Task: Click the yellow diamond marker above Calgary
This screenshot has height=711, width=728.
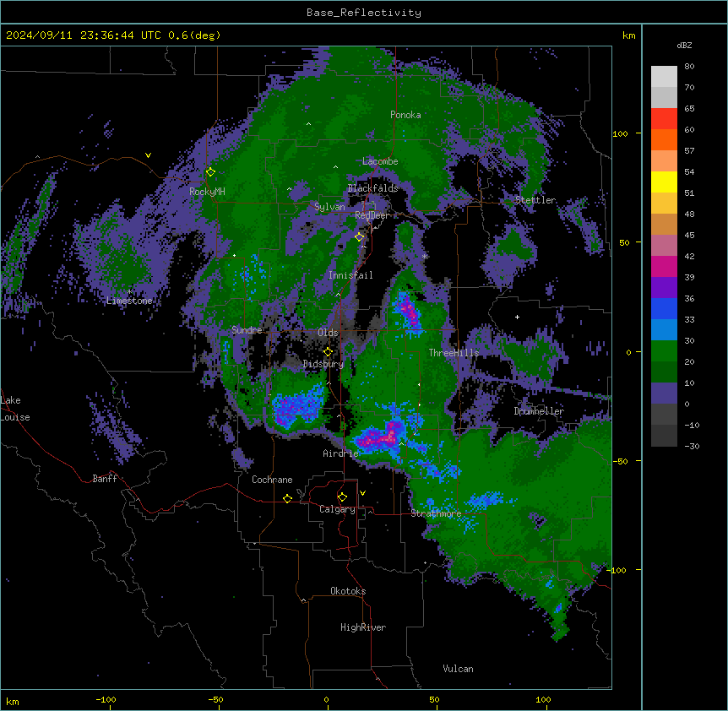Action: 342,497
